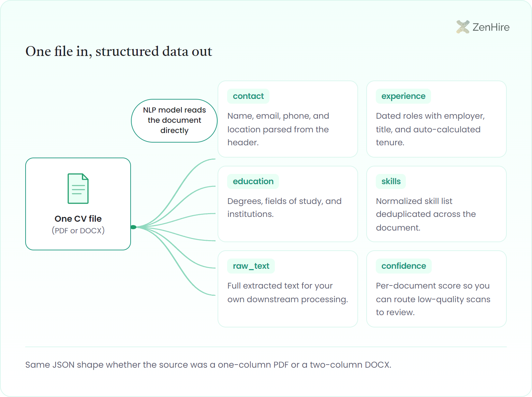This screenshot has height=397, width=532.
Task: Click the contact card description text
Action: pyautogui.click(x=278, y=129)
